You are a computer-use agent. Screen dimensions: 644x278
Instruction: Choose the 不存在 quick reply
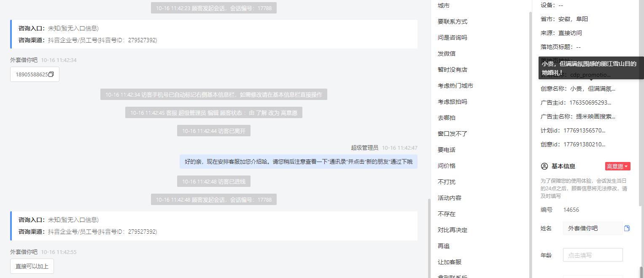[447, 214]
